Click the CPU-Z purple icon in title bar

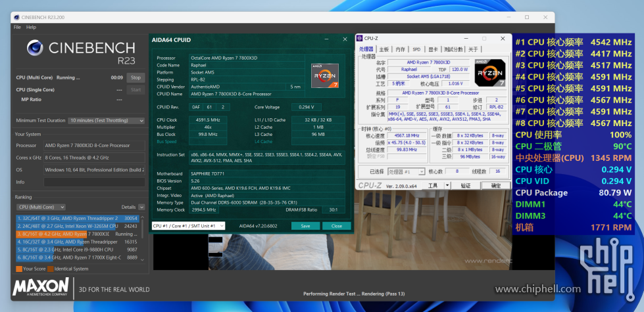(x=360, y=39)
